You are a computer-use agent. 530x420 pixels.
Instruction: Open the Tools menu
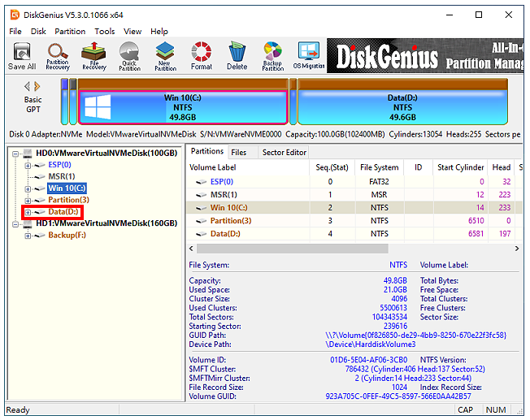point(104,32)
